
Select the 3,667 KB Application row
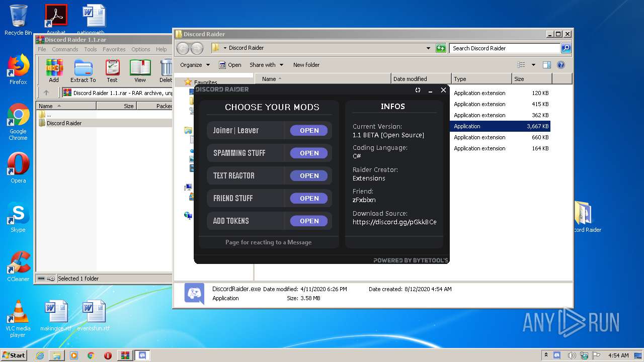coord(500,126)
